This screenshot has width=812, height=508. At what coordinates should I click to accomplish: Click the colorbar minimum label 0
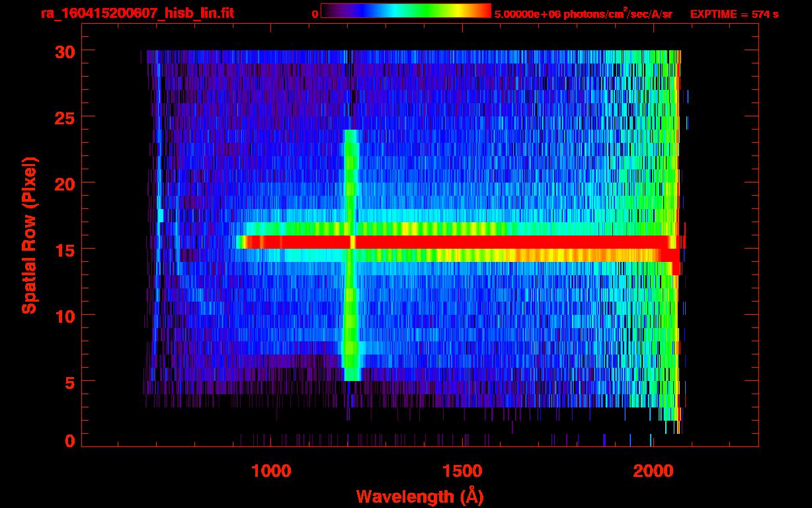pyautogui.click(x=315, y=14)
